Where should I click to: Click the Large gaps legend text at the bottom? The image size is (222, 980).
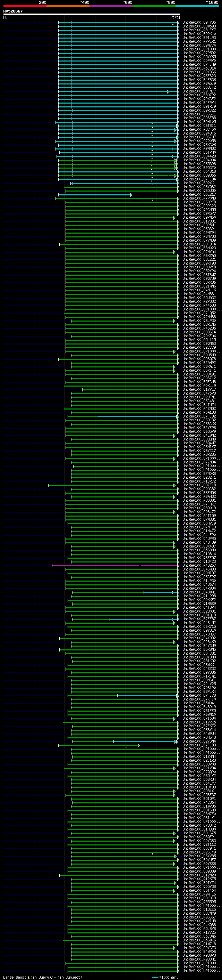(43, 977)
